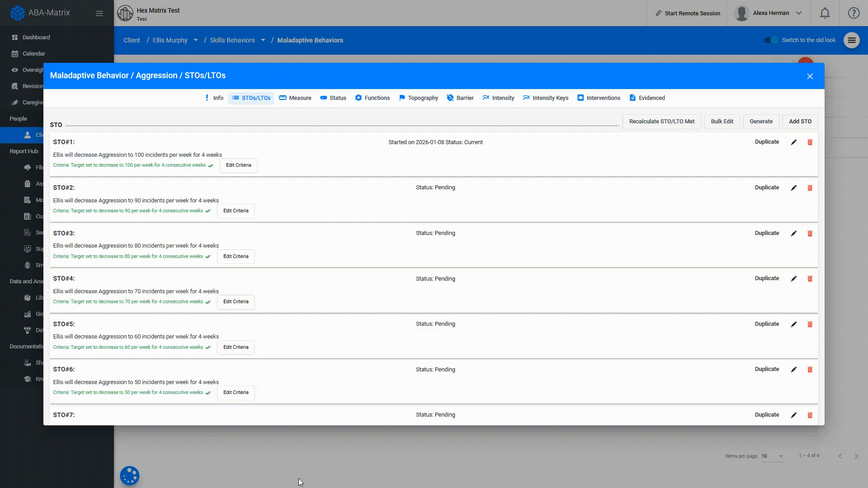The image size is (868, 488).
Task: Expand the Skills Behaviors breadcrumb dropdown
Action: tap(263, 40)
